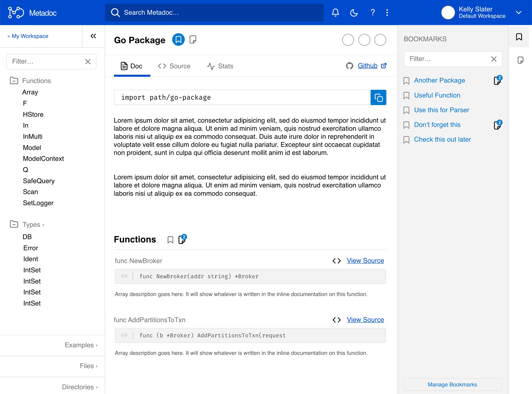This screenshot has width=532, height=394.
Task: Click the search magnifier icon
Action: [x=115, y=12]
